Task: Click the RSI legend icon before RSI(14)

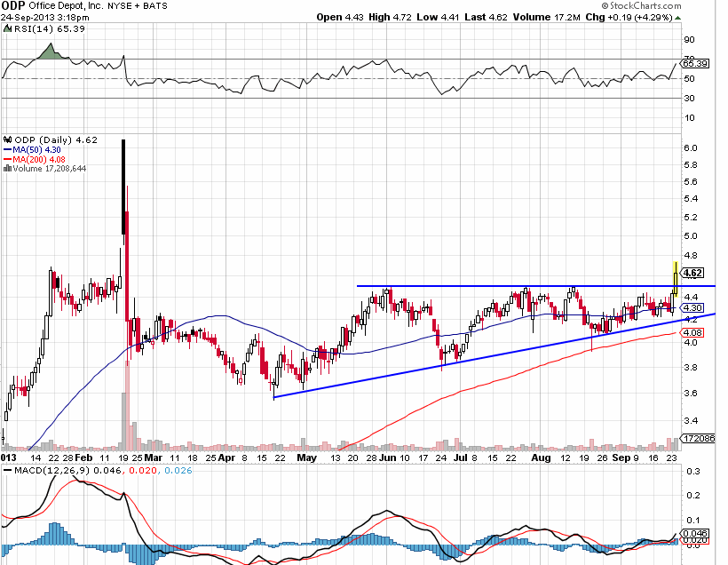Action: pos(7,28)
